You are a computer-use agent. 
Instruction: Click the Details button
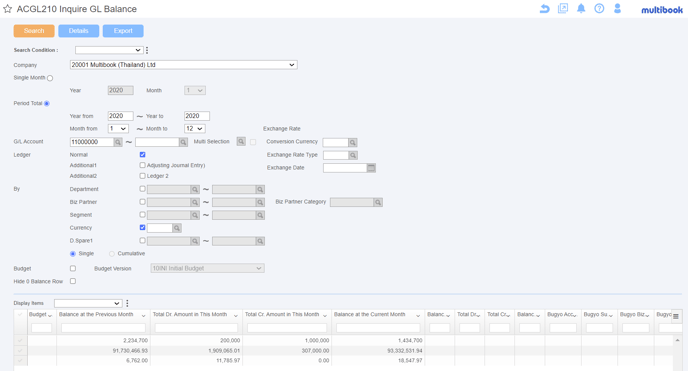click(79, 31)
